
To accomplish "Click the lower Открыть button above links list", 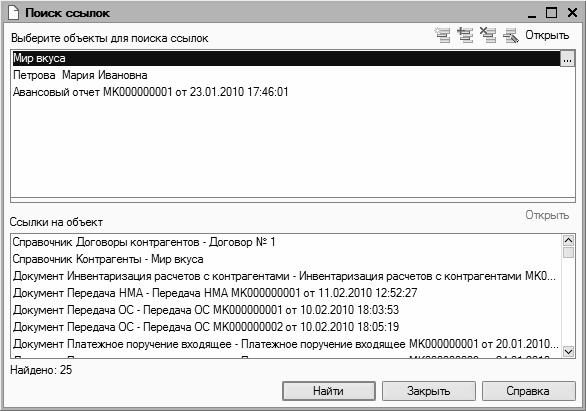I will click(x=547, y=215).
